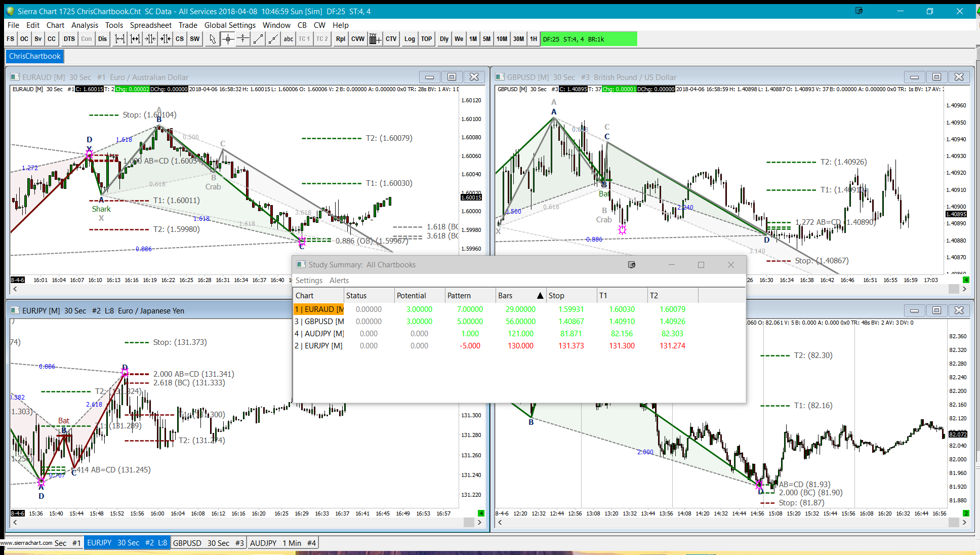Open Alerts in Study Summary window
980x555 pixels.
pyautogui.click(x=339, y=281)
